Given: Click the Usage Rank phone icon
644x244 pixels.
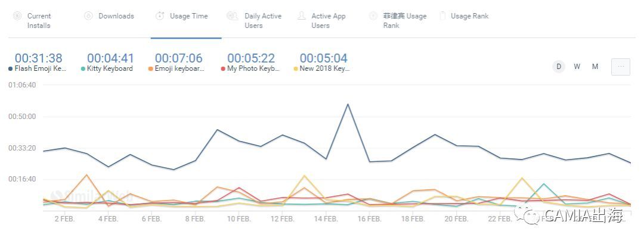Looking at the screenshot, I should (442, 16).
